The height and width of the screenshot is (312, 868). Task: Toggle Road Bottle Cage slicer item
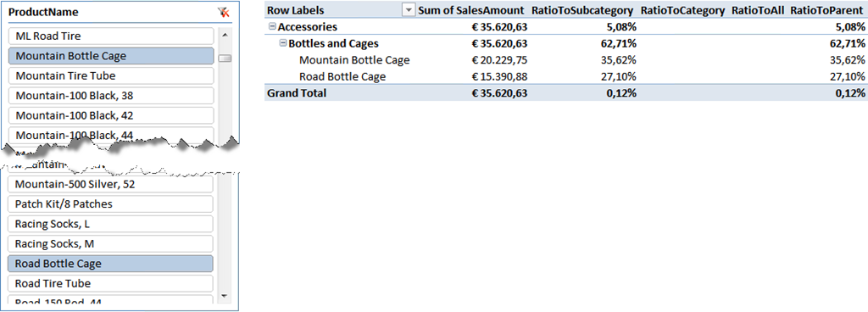[111, 264]
